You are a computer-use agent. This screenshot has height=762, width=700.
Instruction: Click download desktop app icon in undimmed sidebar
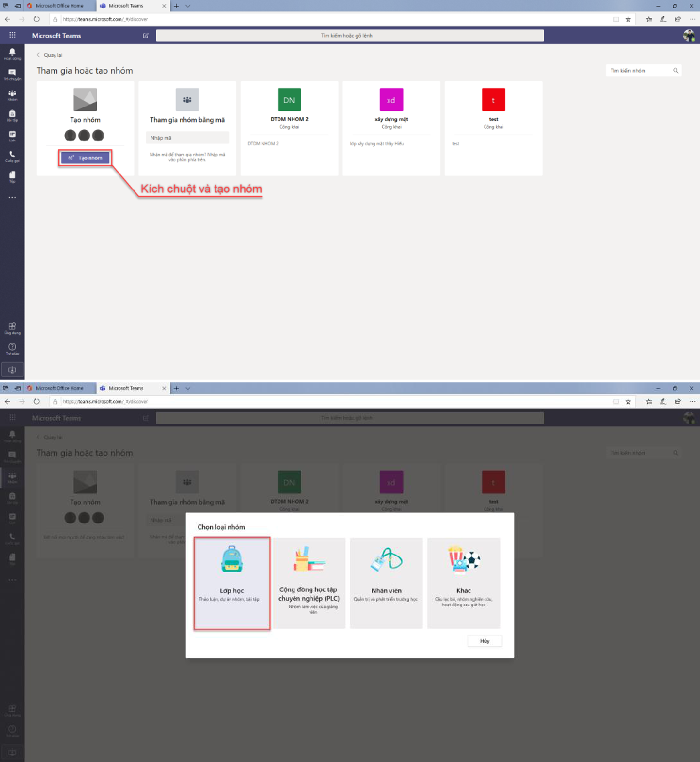pos(12,369)
